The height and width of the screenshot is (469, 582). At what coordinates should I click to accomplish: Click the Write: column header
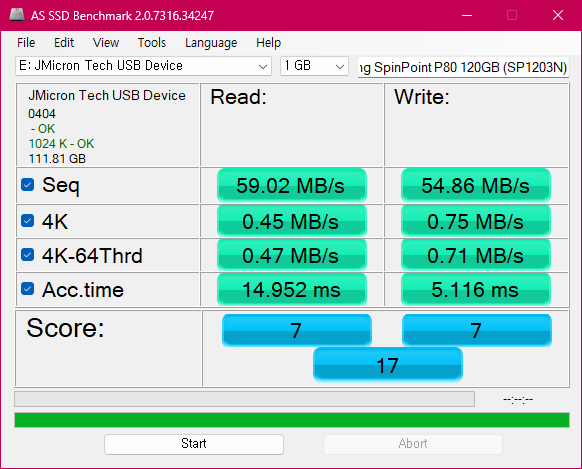click(x=422, y=97)
